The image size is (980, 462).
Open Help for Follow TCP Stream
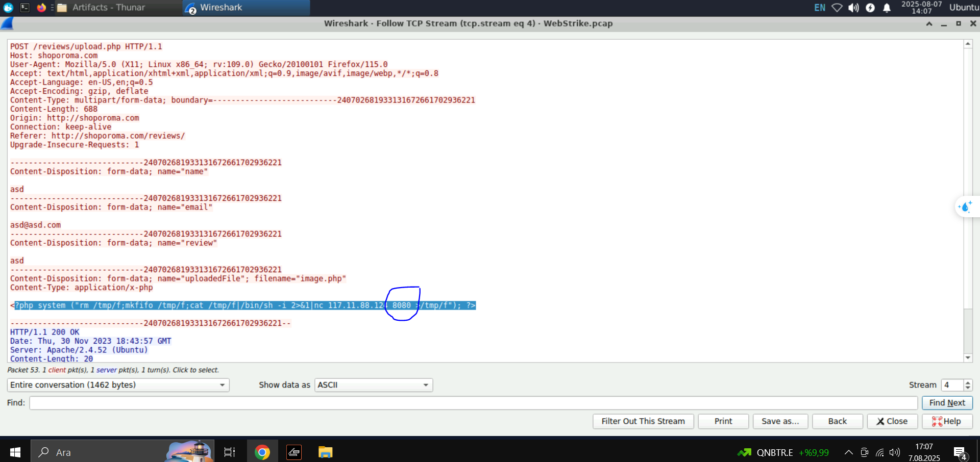click(947, 421)
